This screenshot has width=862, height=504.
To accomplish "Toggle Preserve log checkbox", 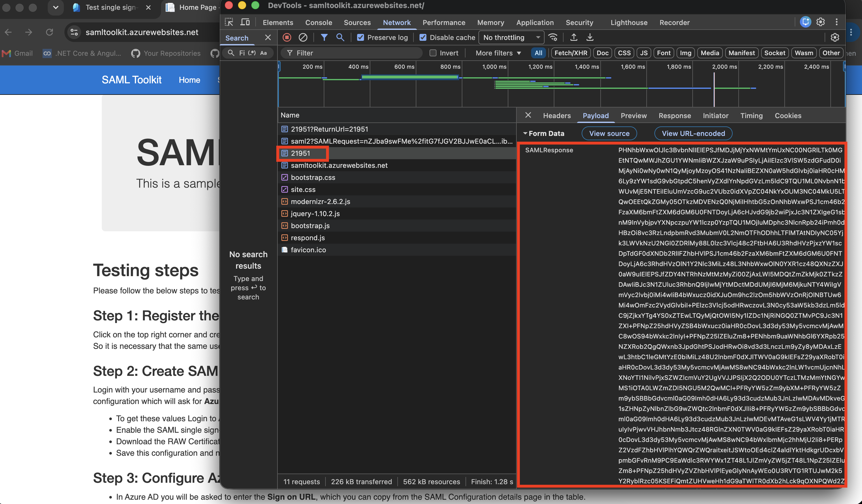I will 360,38.
